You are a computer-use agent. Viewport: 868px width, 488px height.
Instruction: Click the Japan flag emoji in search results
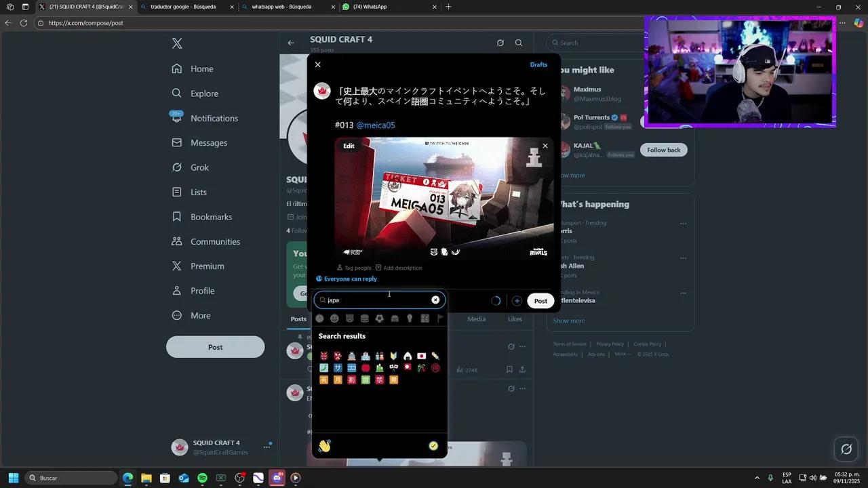(x=422, y=356)
